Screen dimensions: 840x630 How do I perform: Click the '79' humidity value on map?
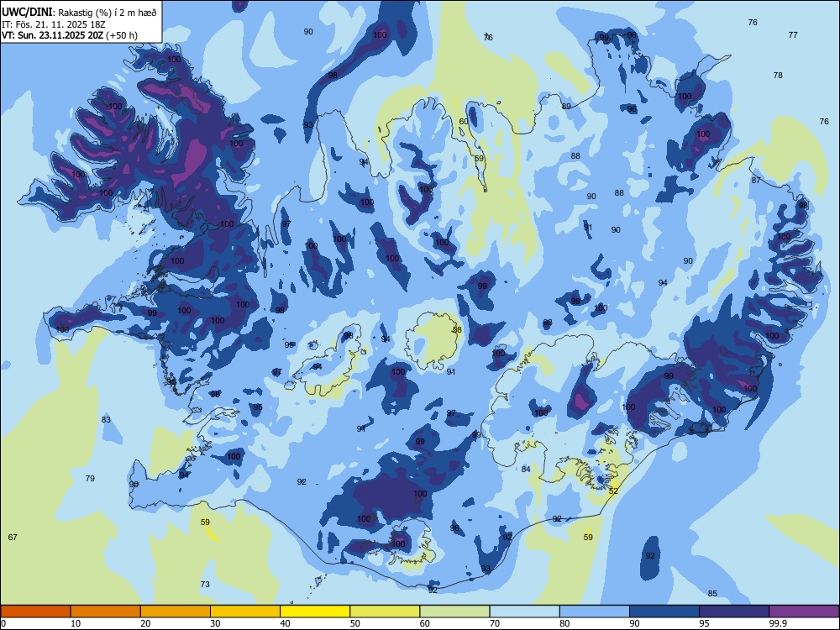pos(90,478)
